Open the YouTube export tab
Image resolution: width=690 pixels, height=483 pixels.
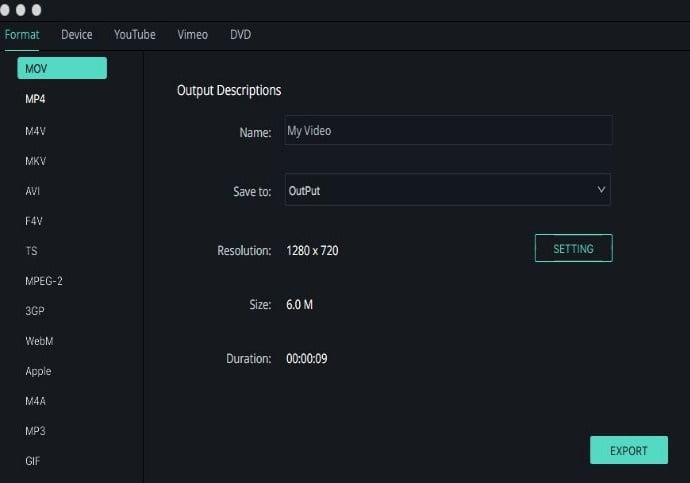(135, 35)
